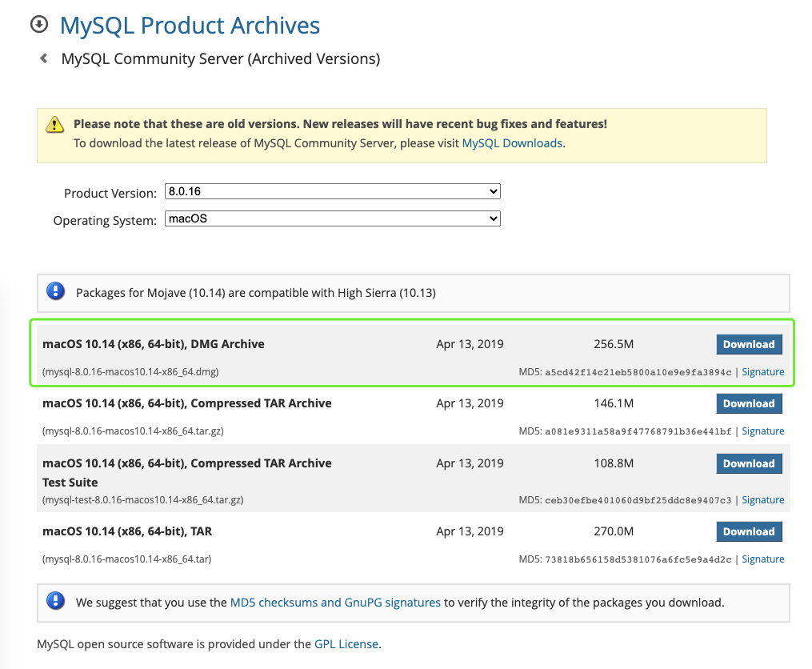This screenshot has height=669, width=812.
Task: Open the Operating System dropdown showing macOS
Action: (333, 218)
